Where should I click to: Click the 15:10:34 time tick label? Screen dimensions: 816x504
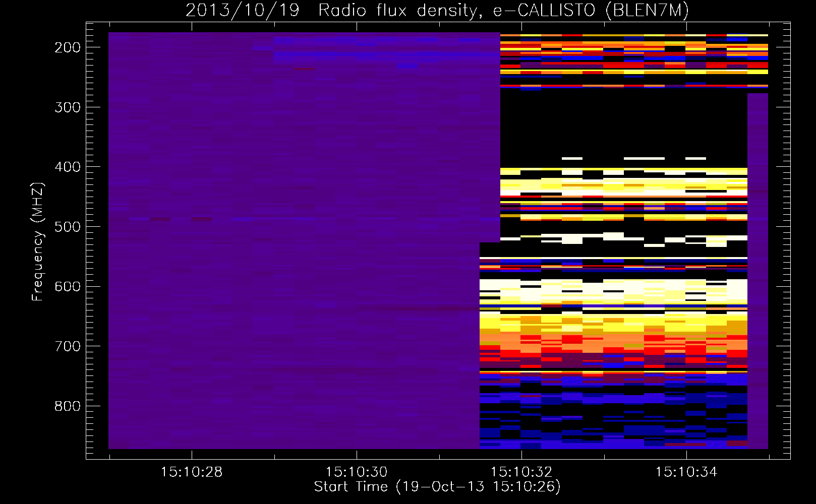tap(686, 472)
